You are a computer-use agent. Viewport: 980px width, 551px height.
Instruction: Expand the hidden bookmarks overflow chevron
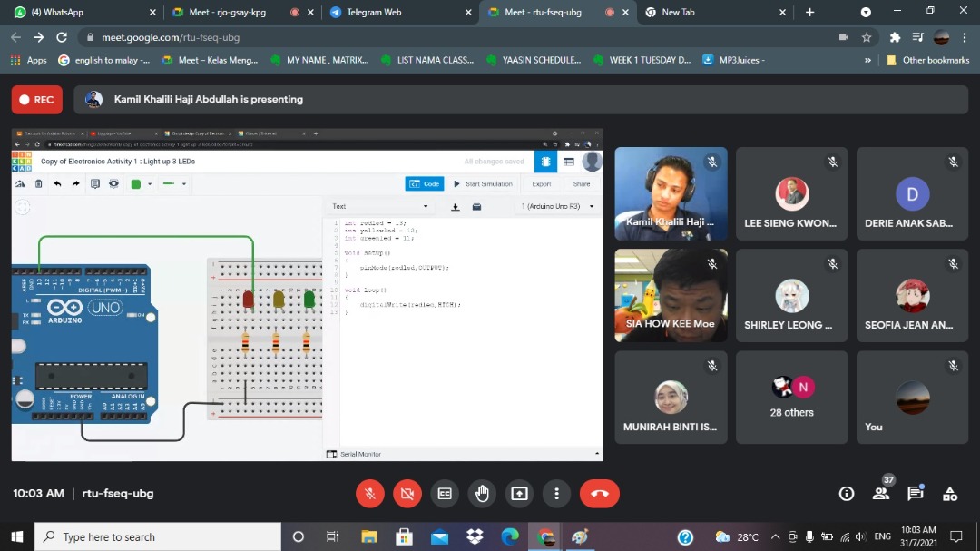point(868,60)
